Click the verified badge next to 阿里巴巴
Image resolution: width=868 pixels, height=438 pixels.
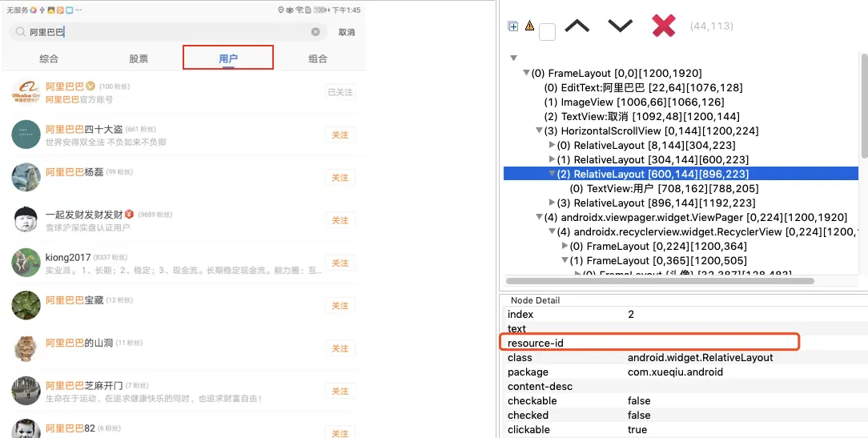90,86
